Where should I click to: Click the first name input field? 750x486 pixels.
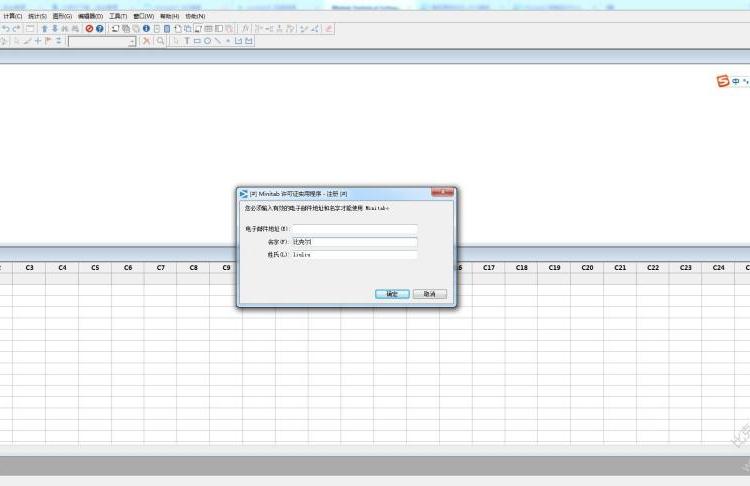tap(355, 242)
